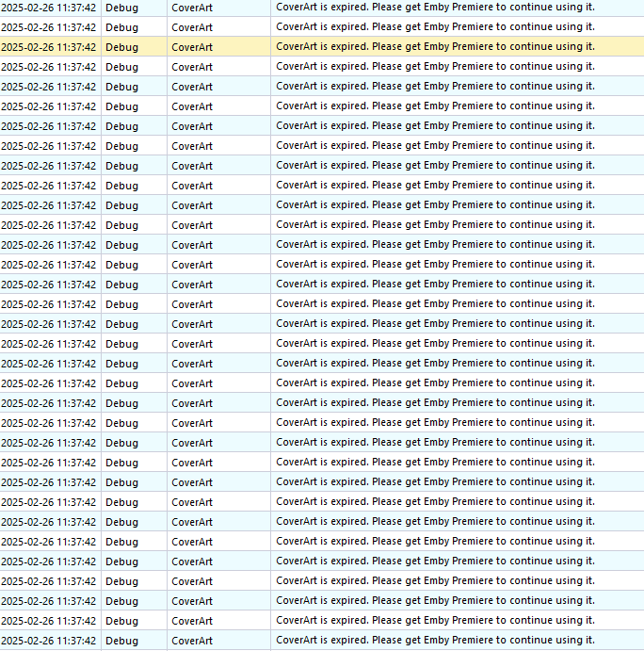Select the message in the row directly below the highlighted row
The image size is (644, 651).
(x=435, y=67)
